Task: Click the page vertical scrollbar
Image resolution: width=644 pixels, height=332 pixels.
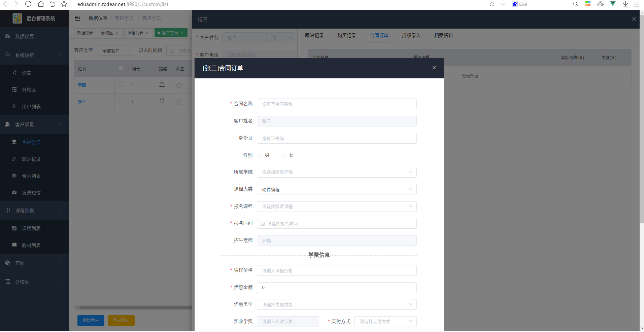Action: 642,119
